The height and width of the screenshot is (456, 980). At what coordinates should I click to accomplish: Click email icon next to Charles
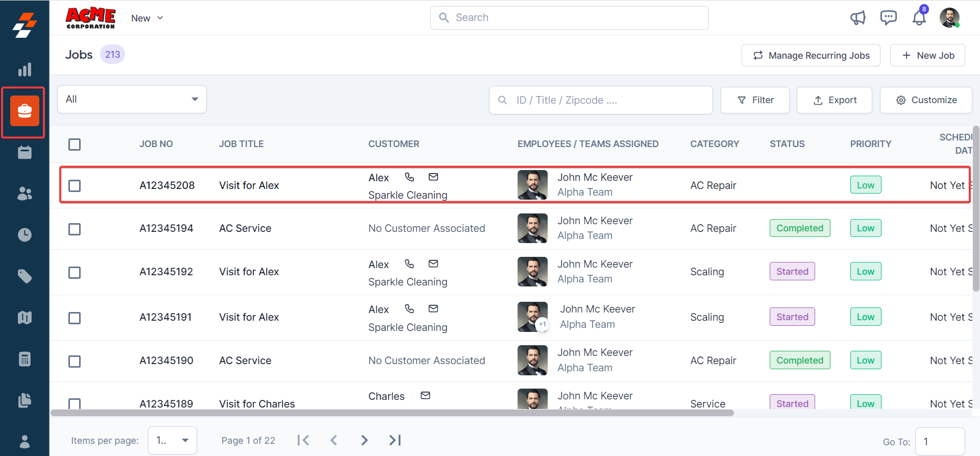(x=425, y=396)
